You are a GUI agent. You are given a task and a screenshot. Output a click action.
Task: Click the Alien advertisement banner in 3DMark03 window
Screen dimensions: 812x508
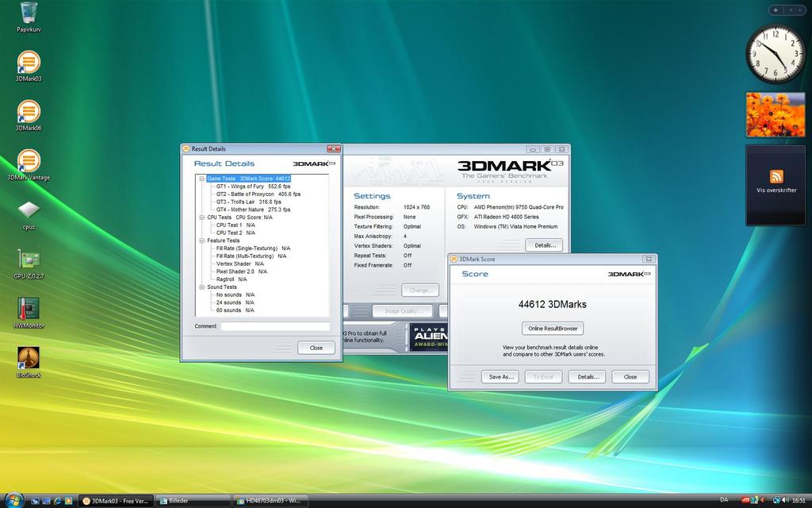tap(429, 337)
